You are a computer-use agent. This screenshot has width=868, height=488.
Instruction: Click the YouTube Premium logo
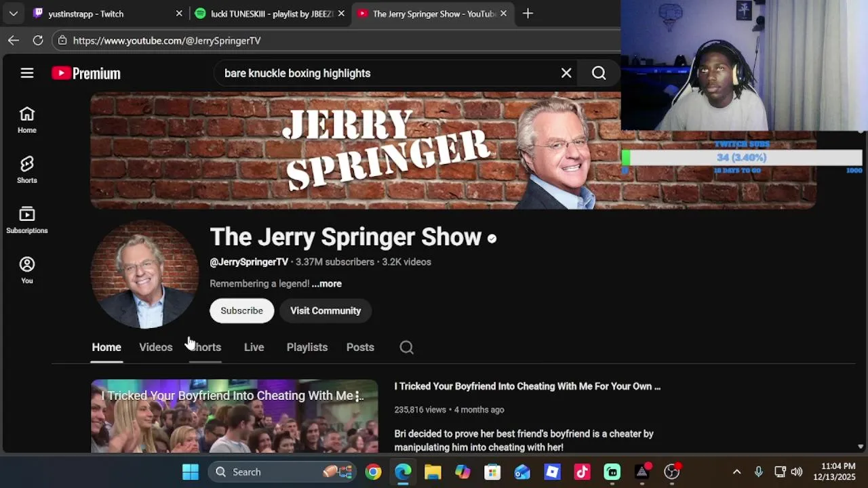coord(86,73)
